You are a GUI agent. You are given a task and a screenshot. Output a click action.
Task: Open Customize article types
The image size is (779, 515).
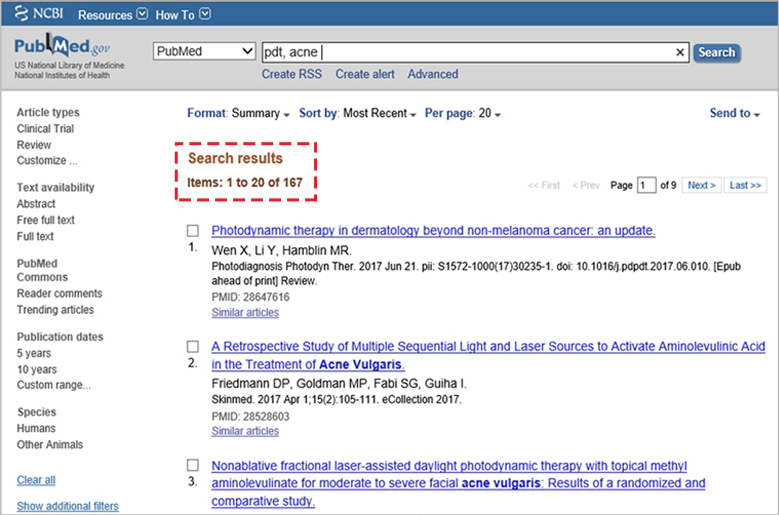coord(47,160)
